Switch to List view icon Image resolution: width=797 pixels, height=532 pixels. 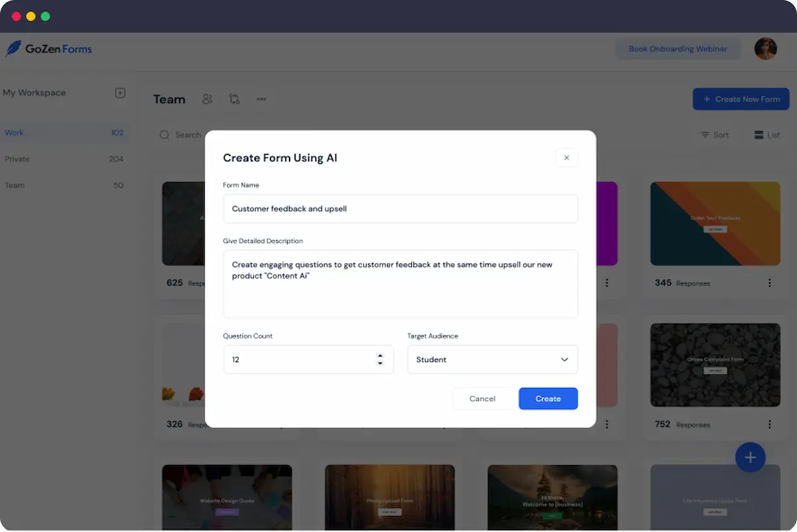coord(758,135)
